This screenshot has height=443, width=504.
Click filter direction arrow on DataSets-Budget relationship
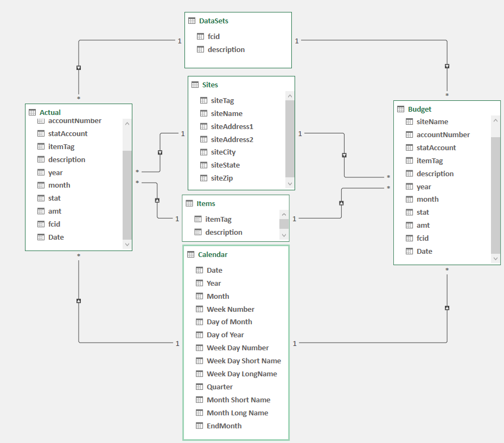coord(447,66)
